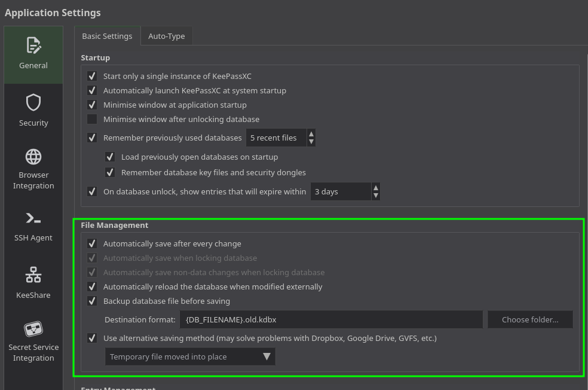Click the Destination format input field
588x390 pixels.
tap(331, 319)
